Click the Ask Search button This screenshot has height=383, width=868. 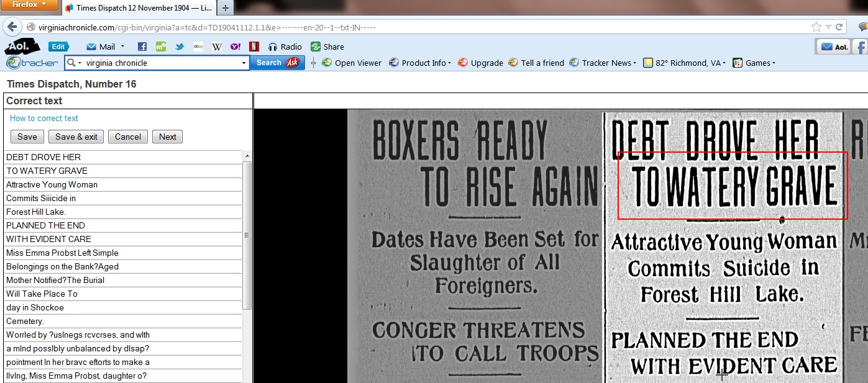(277, 63)
